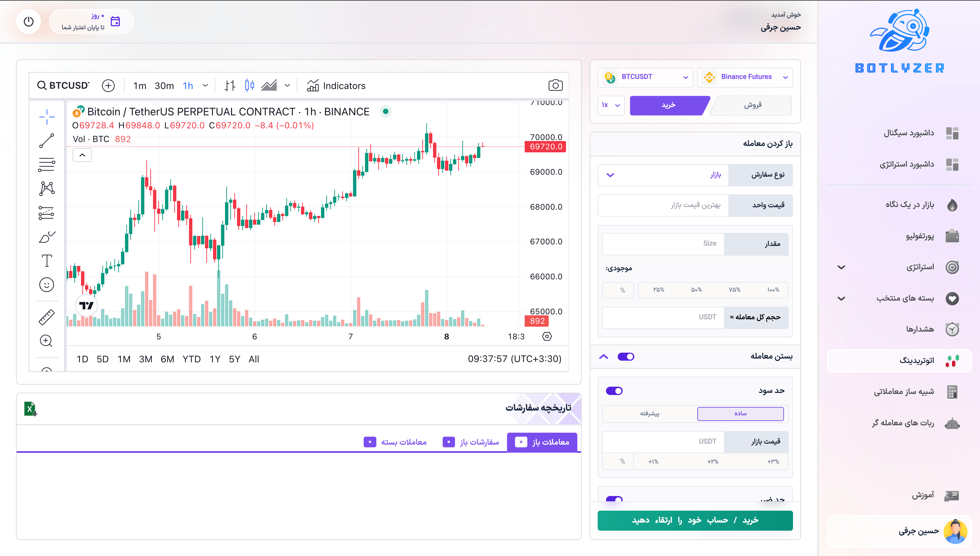Toggle the بستن معامله switch
The width and height of the screenshot is (980, 556).
(x=626, y=357)
